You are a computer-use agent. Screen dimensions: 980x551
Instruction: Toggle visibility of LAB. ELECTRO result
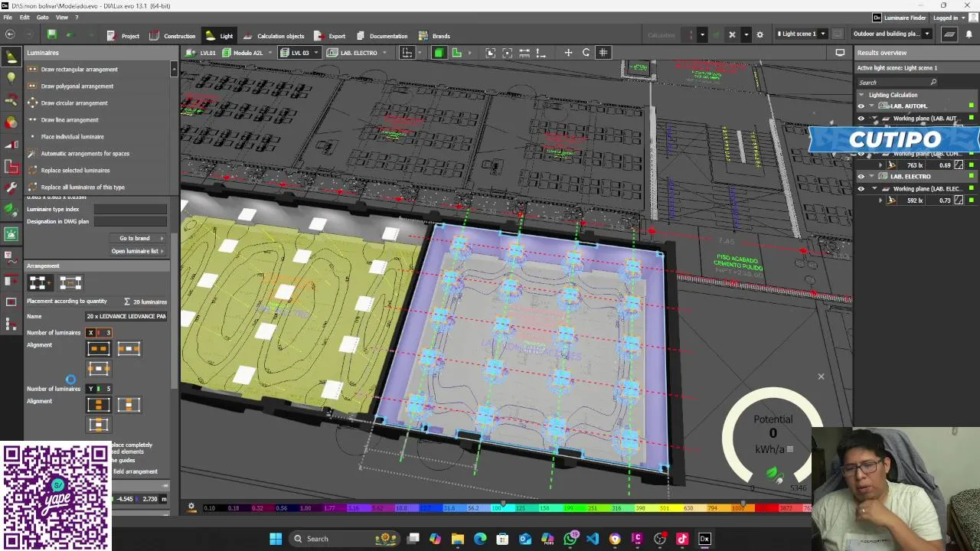tap(861, 177)
